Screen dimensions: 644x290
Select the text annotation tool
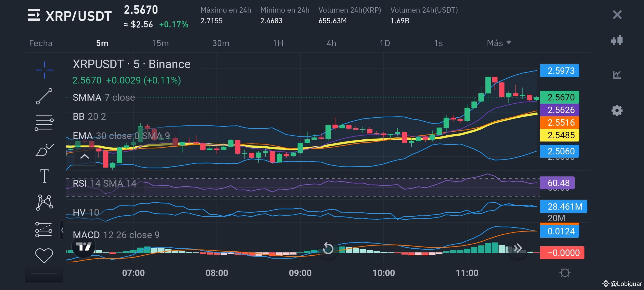click(x=45, y=176)
